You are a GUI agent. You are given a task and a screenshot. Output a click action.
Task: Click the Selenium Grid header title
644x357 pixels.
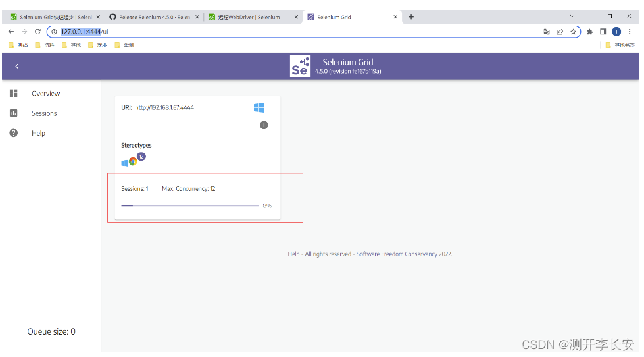click(x=348, y=62)
